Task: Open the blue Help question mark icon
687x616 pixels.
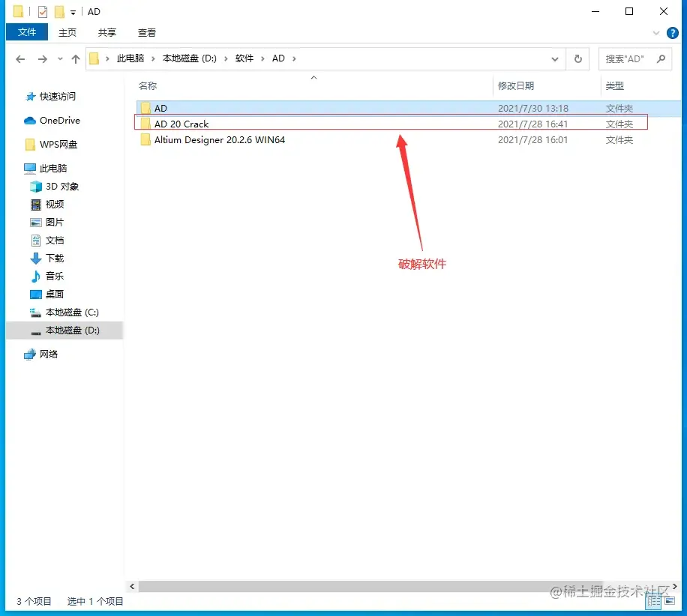Action: (x=673, y=33)
